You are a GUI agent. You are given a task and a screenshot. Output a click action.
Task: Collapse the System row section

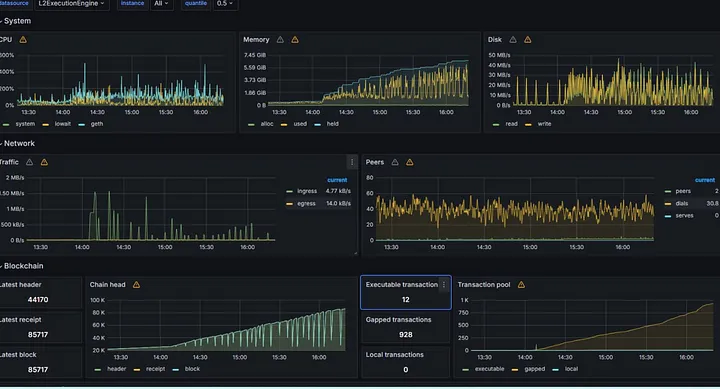point(16,21)
